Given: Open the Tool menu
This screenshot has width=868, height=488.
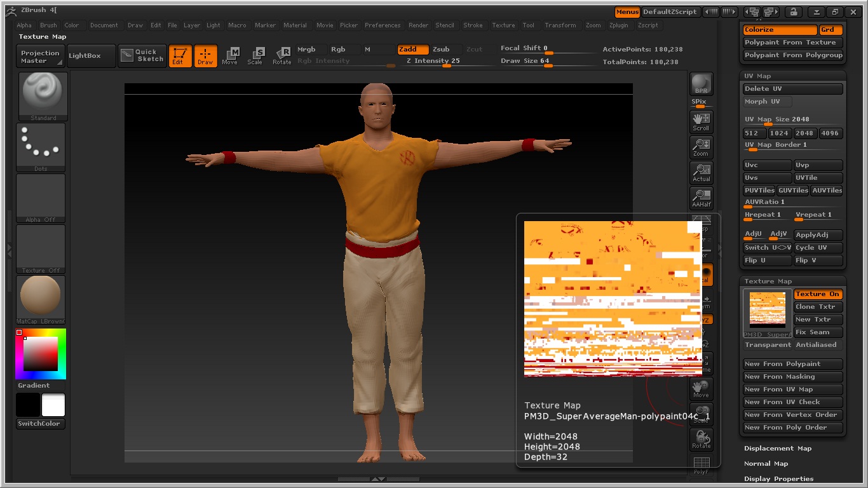Looking at the screenshot, I should [x=528, y=25].
